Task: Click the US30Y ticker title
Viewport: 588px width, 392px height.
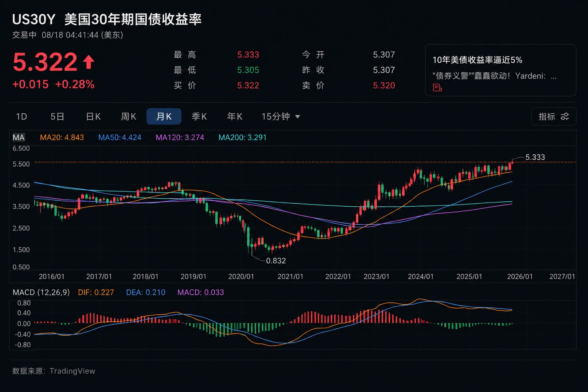Action: click(x=34, y=19)
